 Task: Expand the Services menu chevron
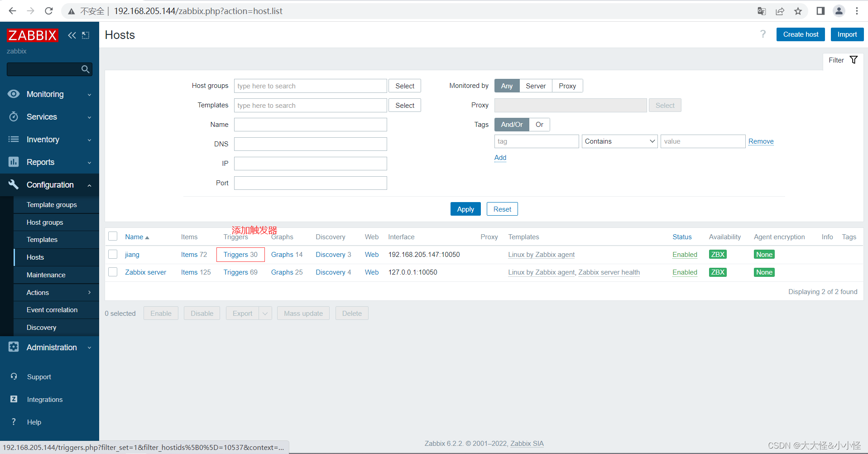tap(89, 117)
